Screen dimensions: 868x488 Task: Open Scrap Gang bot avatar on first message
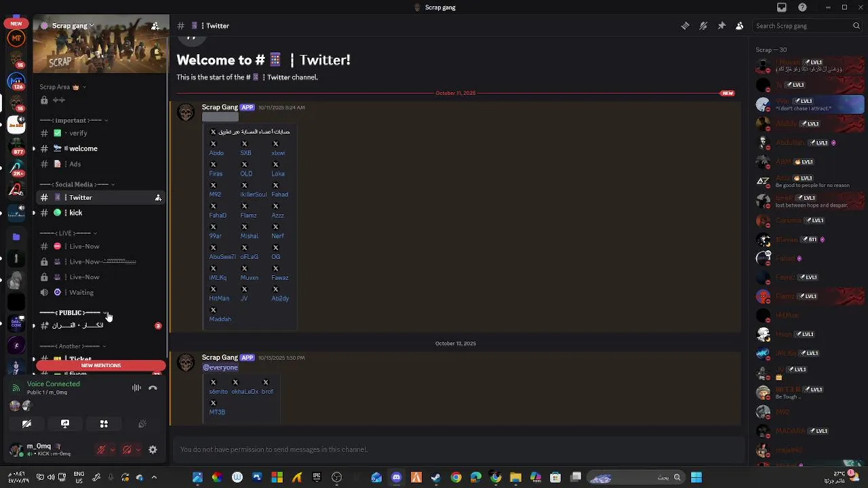186,113
